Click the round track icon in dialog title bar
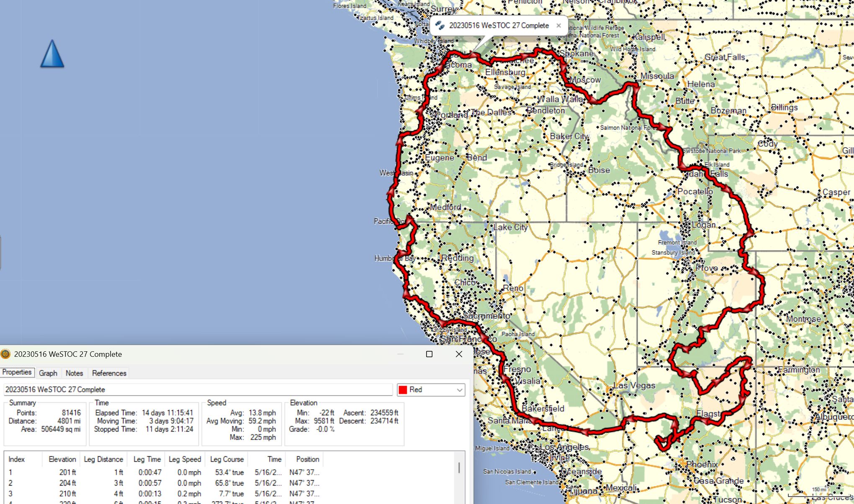Viewport: 854px width, 504px height. point(5,354)
